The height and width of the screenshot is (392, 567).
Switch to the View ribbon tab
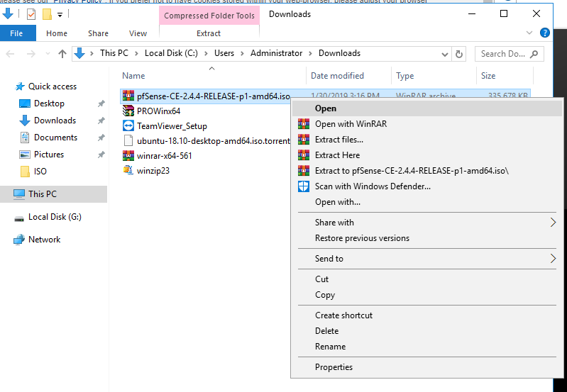[x=138, y=33]
